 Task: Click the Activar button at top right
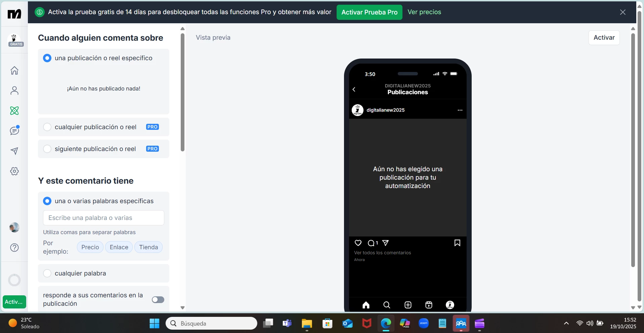[604, 37]
